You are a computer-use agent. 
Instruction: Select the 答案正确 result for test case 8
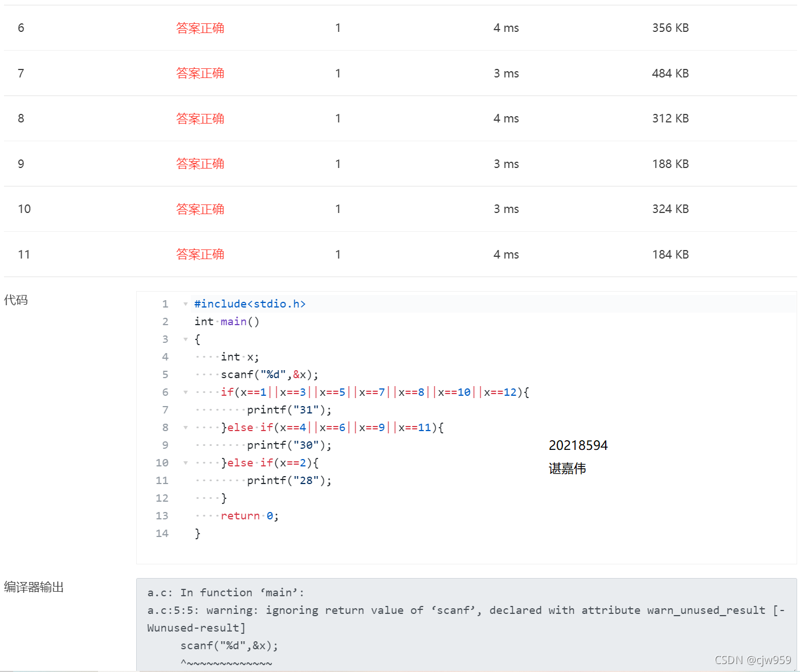tap(200, 118)
